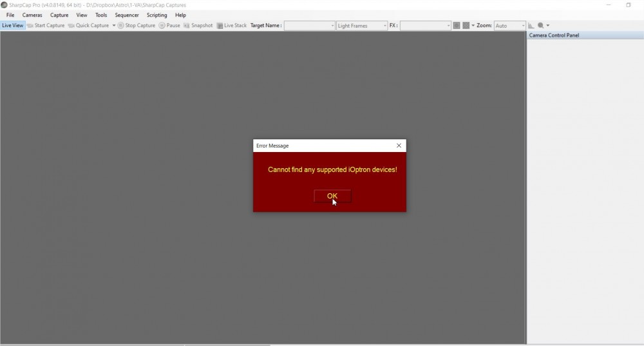Open the Zoom Auto dropdown
Image resolution: width=644 pixels, height=346 pixels.
pos(509,26)
